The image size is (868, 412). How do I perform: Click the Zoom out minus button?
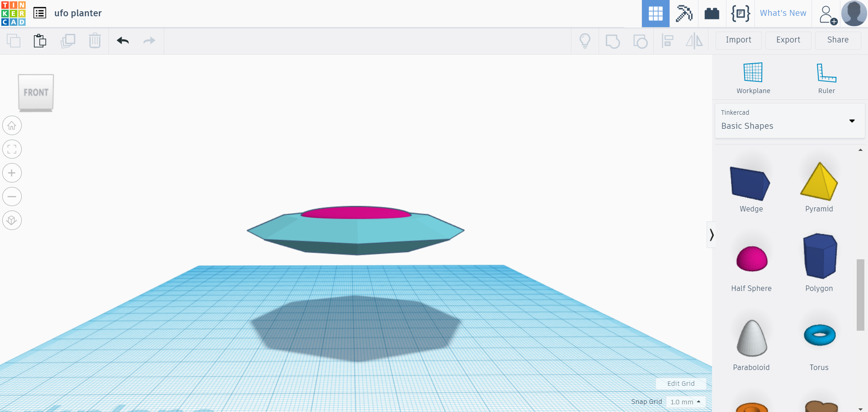pos(12,197)
